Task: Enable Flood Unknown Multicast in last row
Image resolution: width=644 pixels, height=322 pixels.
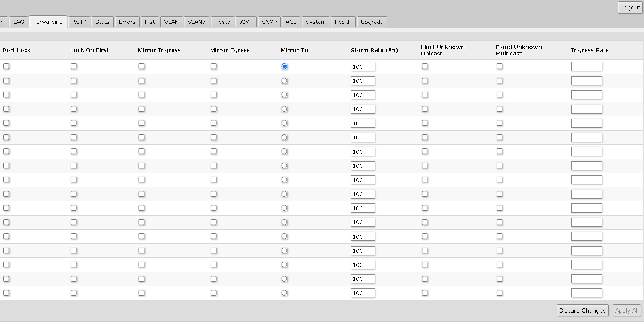Action: tap(500, 293)
